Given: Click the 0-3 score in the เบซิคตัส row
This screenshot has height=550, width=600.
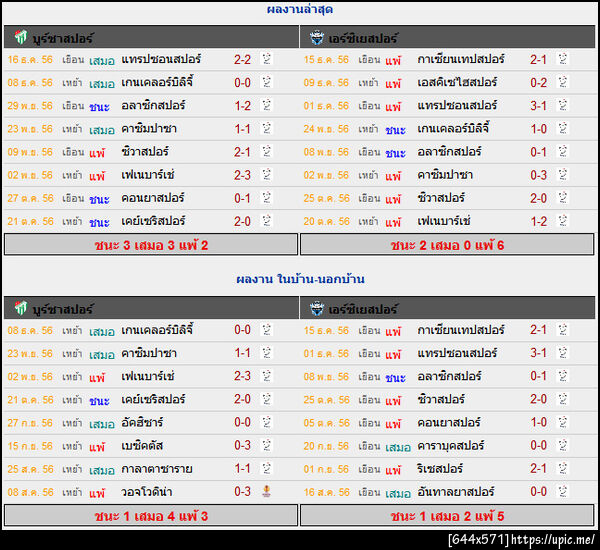Looking at the screenshot, I should [243, 446].
